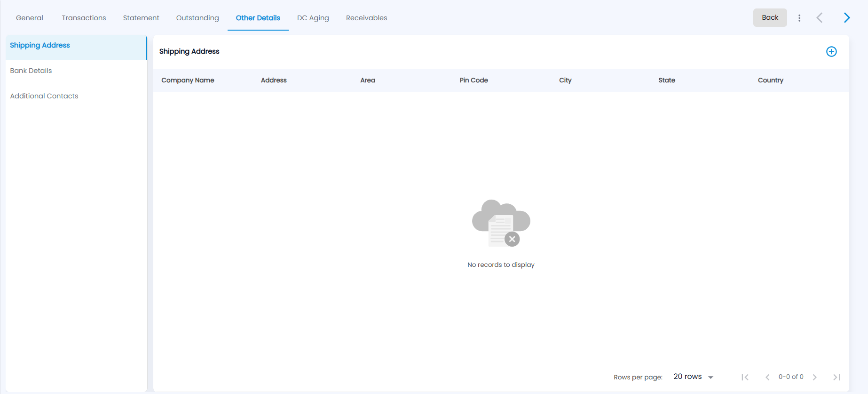Open the Transactions tab
868x394 pixels.
[84, 18]
